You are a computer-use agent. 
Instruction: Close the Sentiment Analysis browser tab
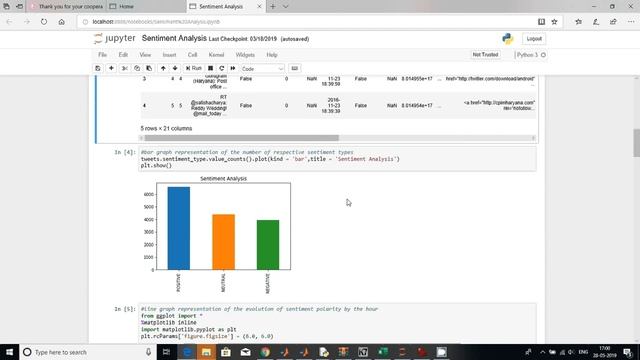[x=259, y=7]
